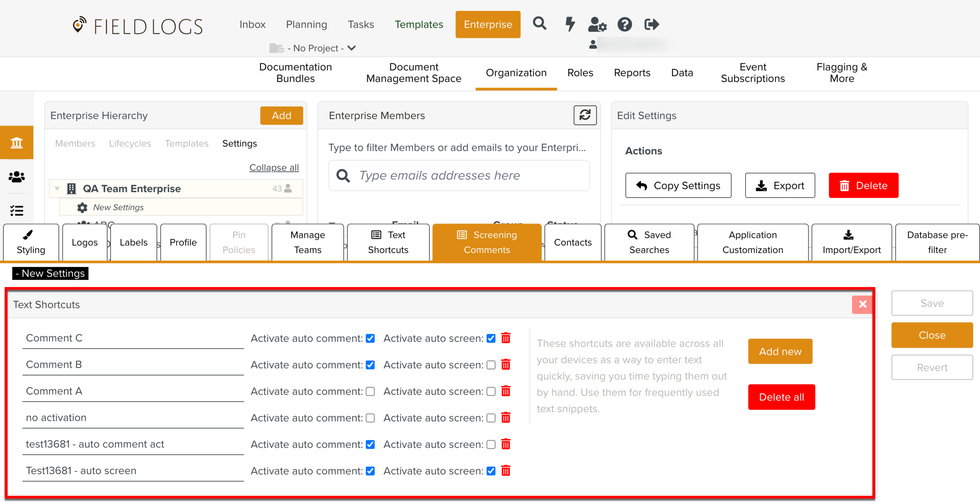Open the Saved Searches settings tab

[649, 242]
